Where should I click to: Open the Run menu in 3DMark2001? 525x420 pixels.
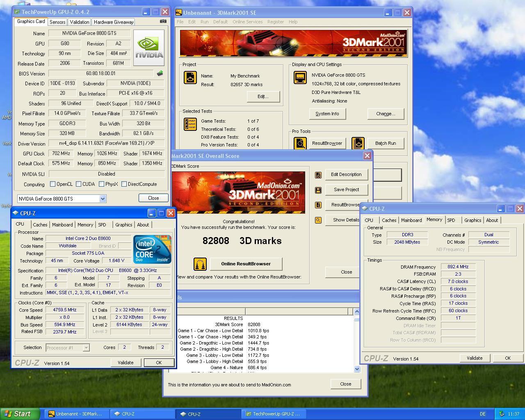point(204,22)
